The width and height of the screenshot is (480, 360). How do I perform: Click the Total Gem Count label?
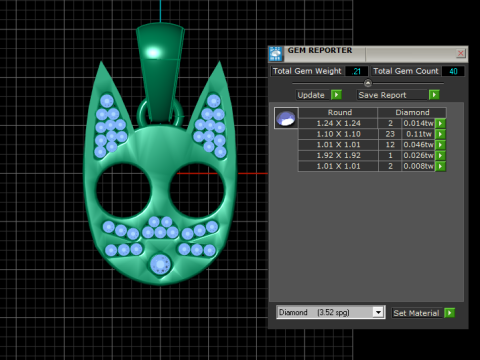tap(405, 71)
